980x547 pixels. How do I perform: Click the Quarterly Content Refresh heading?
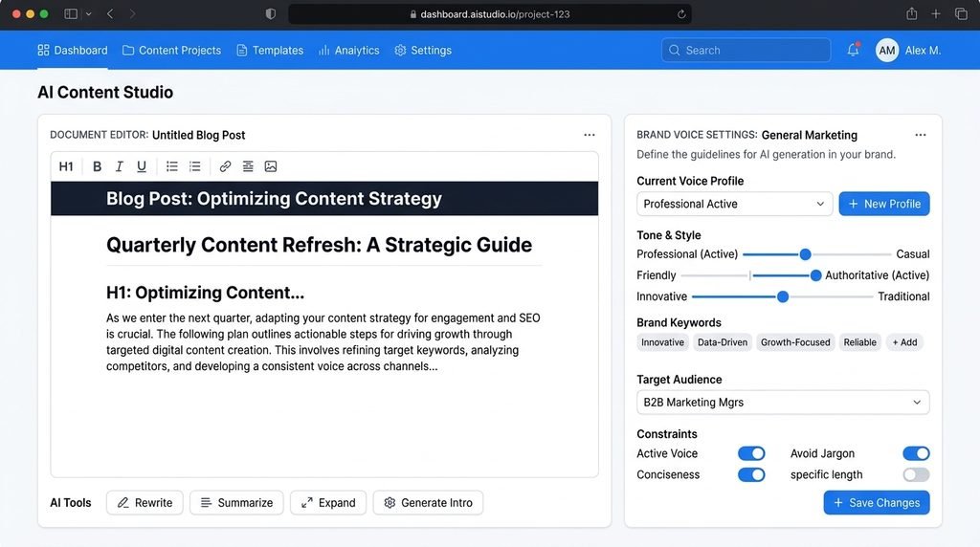(319, 245)
